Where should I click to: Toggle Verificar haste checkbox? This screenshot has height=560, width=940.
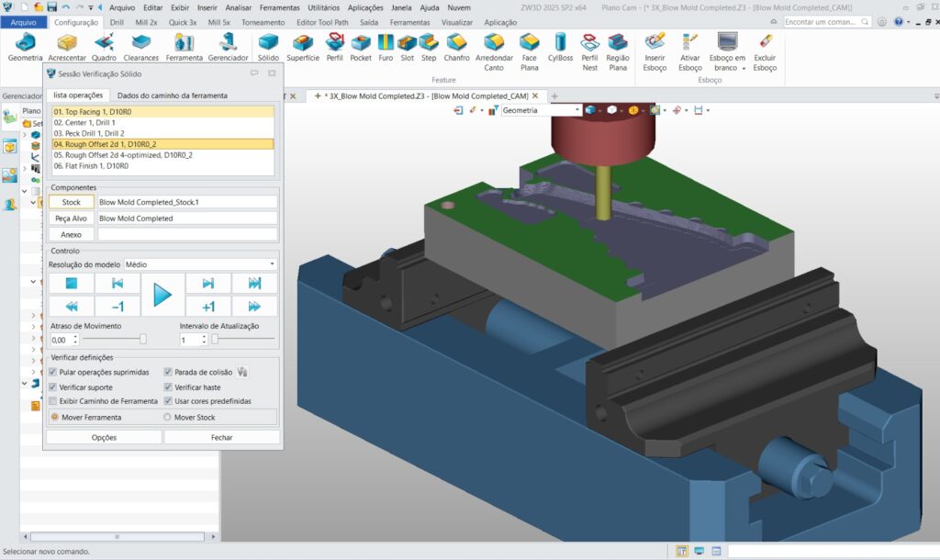tap(168, 387)
